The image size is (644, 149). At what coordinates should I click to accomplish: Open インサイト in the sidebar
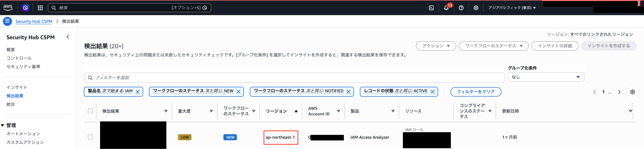coord(17,87)
